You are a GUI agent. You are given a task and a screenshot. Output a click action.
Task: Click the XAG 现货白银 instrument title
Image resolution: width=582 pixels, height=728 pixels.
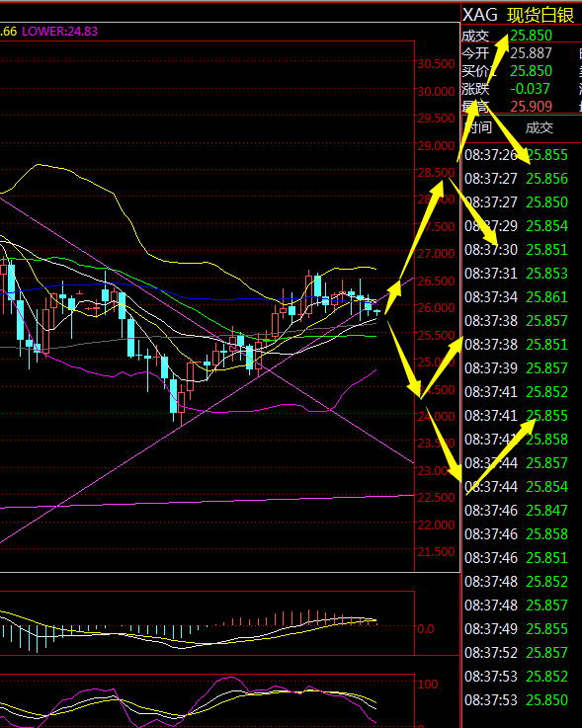[519, 15]
